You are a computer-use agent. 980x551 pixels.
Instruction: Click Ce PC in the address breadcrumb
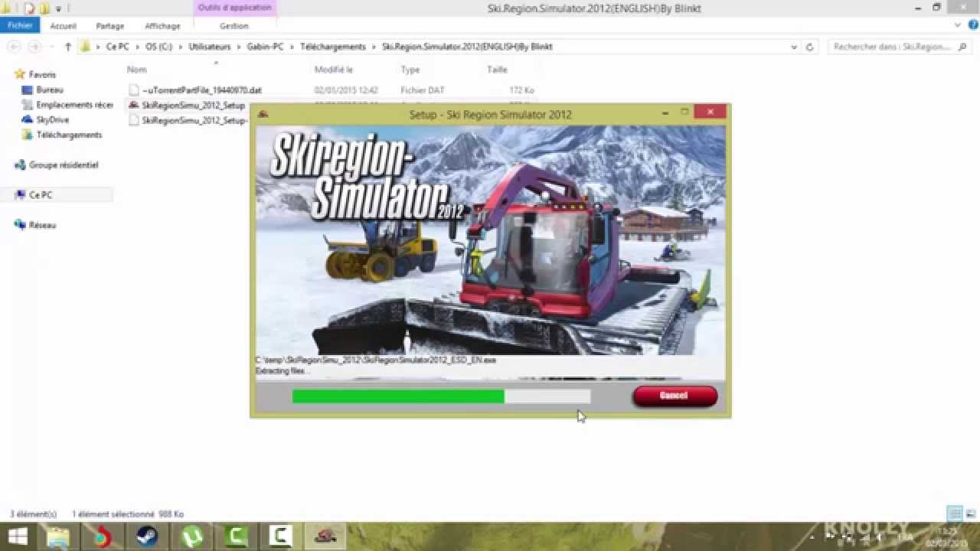117,47
